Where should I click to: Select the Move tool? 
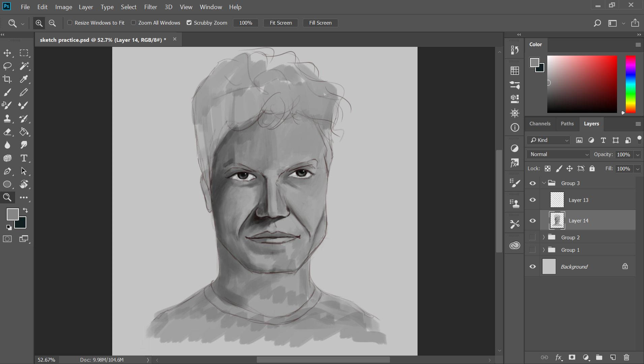point(7,53)
